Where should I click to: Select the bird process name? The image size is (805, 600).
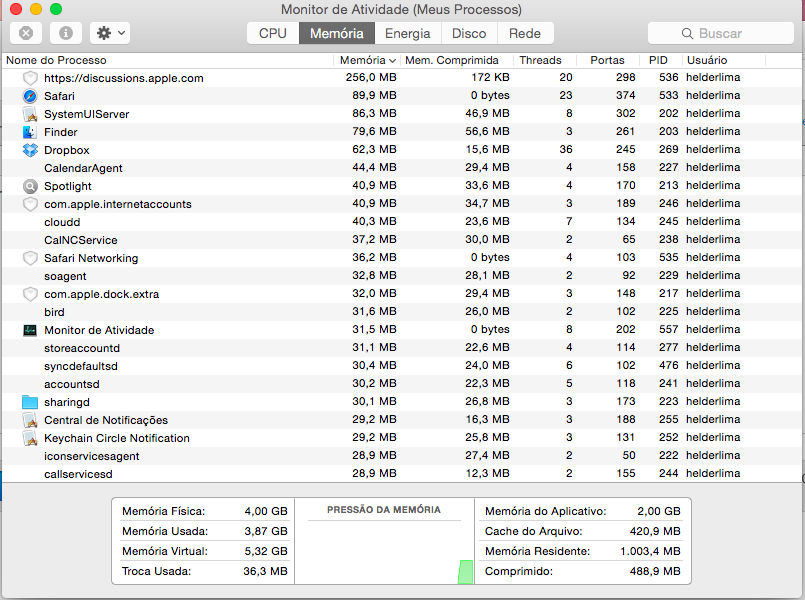pos(54,312)
